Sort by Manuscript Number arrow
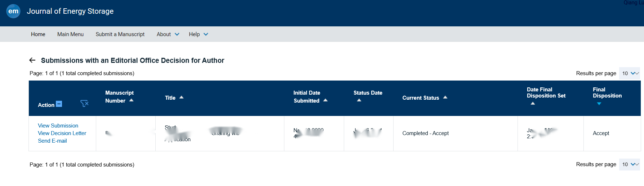644x186 pixels. click(132, 100)
